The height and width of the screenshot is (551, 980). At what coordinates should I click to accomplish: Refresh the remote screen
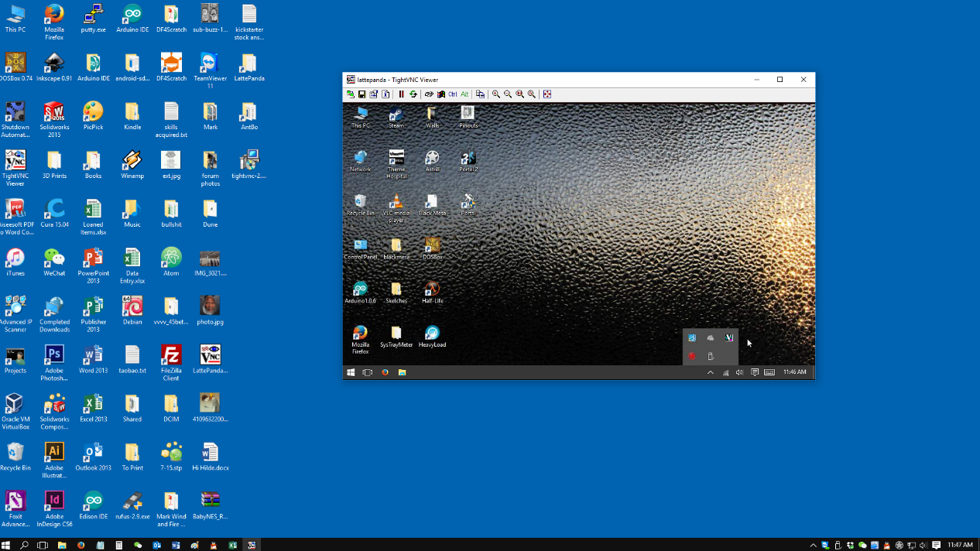tap(413, 94)
